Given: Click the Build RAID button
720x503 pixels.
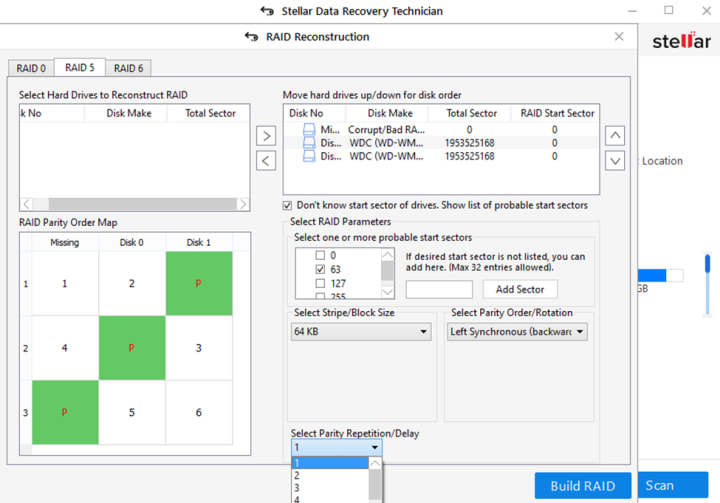Looking at the screenshot, I should click(x=583, y=486).
